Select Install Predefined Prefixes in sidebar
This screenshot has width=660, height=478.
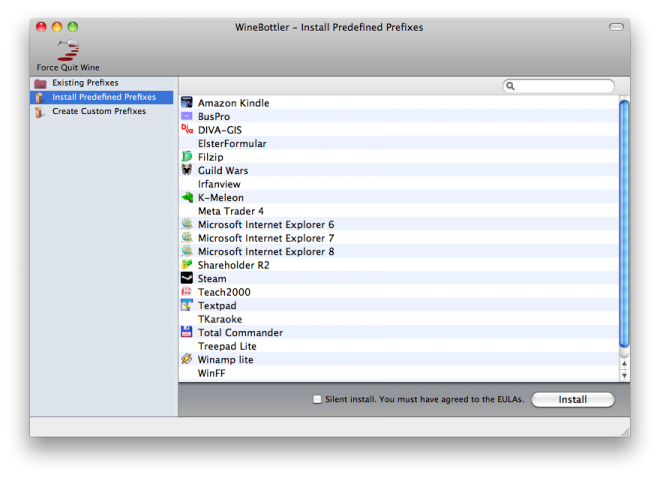tap(104, 97)
